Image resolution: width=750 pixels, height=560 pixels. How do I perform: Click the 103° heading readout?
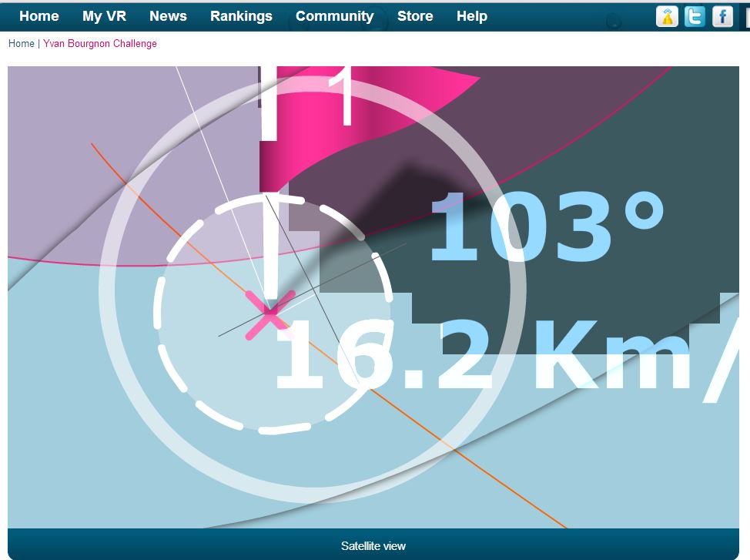click(x=547, y=227)
